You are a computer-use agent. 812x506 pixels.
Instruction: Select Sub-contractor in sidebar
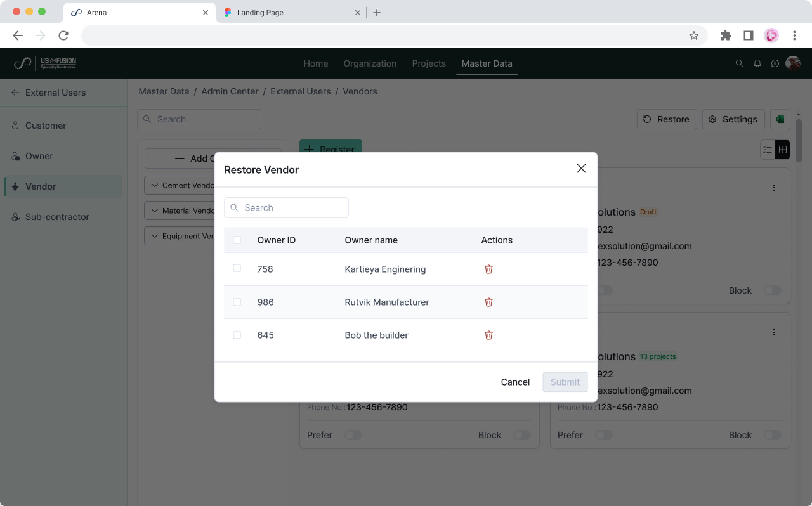[57, 217]
